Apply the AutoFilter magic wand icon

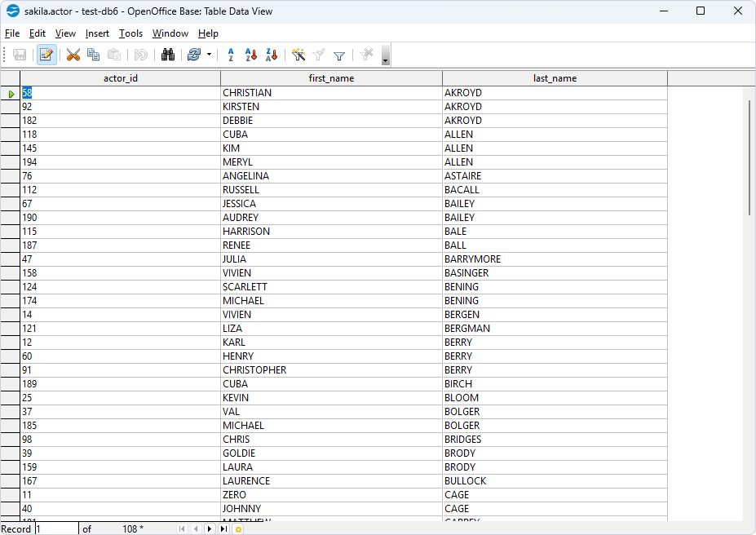tap(298, 54)
